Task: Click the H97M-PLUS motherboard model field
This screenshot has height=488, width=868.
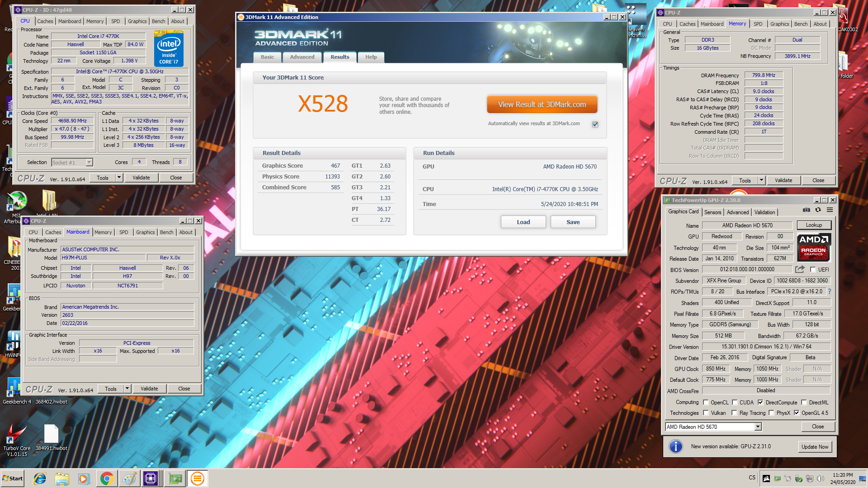Action: (x=104, y=258)
